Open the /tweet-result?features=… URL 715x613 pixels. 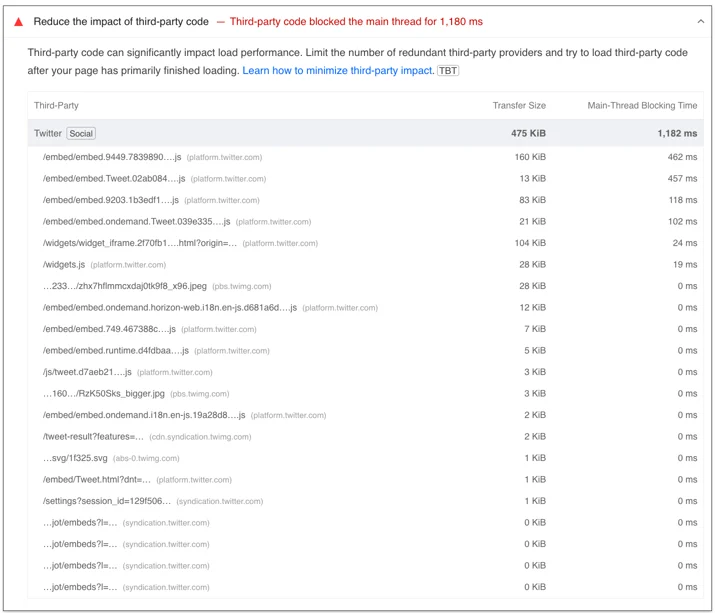(93, 436)
